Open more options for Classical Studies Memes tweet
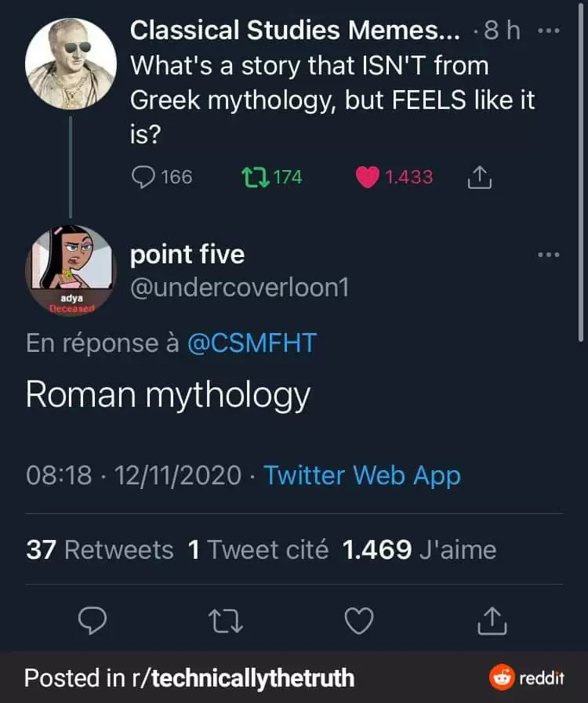The width and height of the screenshot is (588, 703). (x=549, y=31)
